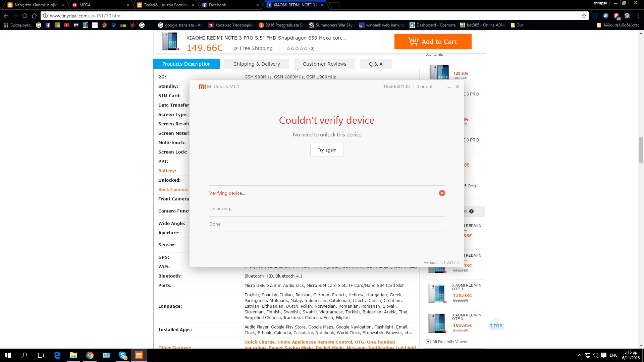Viewport: 644px width, 362px height.
Task: Show hidden system tray icons chevron
Action: coord(579,355)
